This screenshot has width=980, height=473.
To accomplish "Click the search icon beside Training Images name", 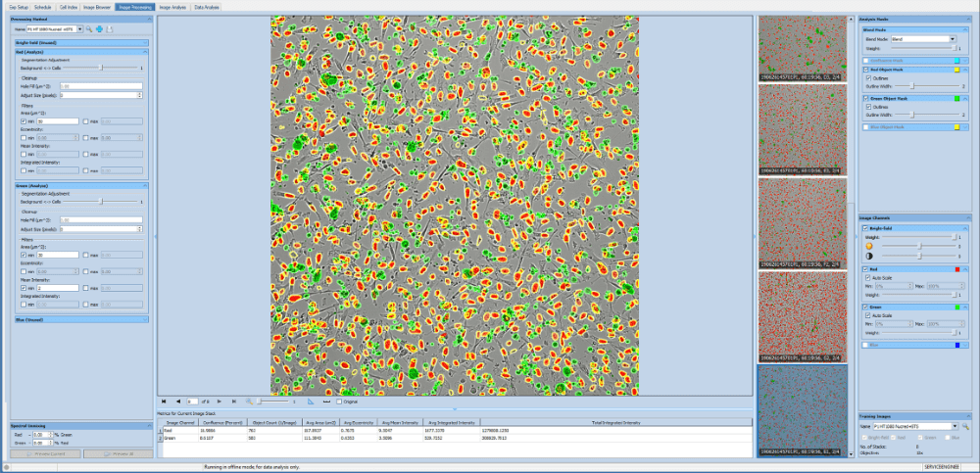I will point(965,427).
